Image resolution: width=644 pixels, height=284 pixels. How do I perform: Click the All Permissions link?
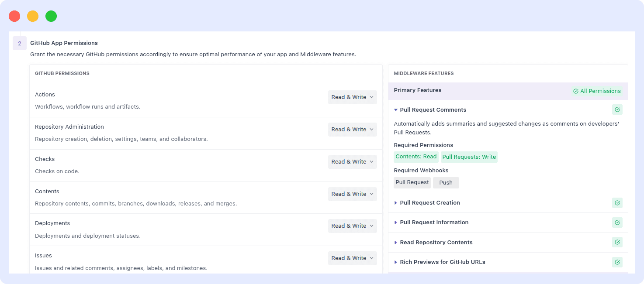point(601,91)
